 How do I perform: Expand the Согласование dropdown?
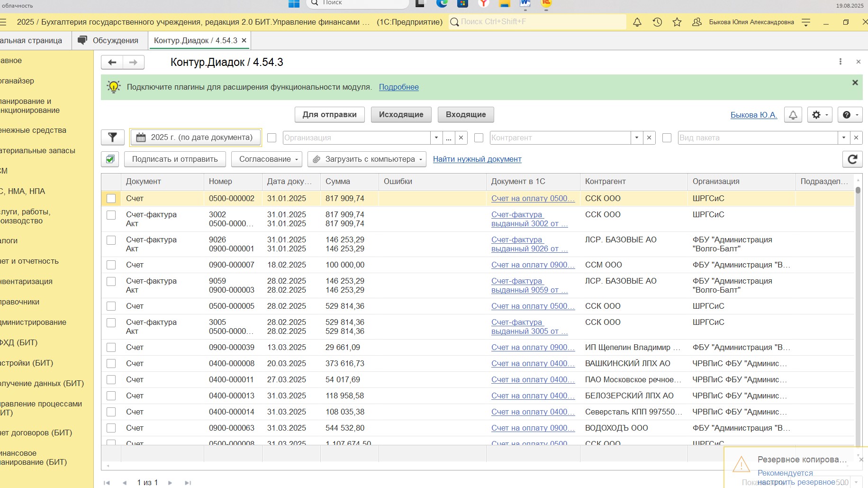tap(269, 159)
